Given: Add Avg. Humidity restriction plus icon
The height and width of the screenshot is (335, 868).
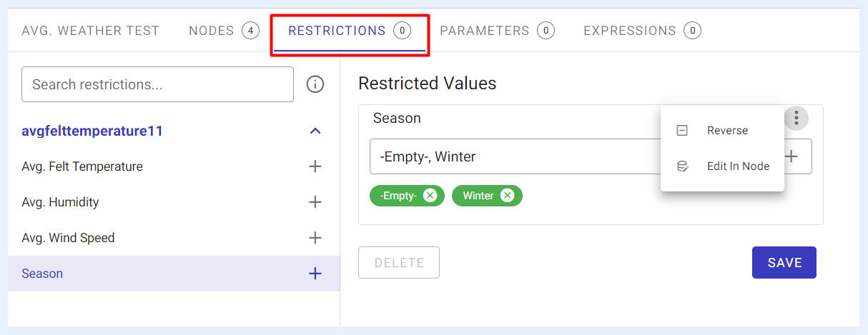Looking at the screenshot, I should tap(315, 202).
